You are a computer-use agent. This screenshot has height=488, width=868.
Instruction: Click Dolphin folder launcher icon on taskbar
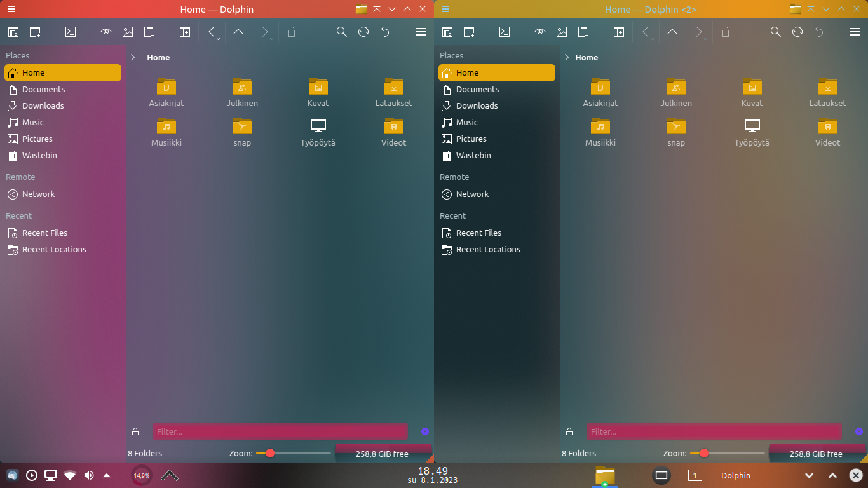pyautogui.click(x=605, y=475)
